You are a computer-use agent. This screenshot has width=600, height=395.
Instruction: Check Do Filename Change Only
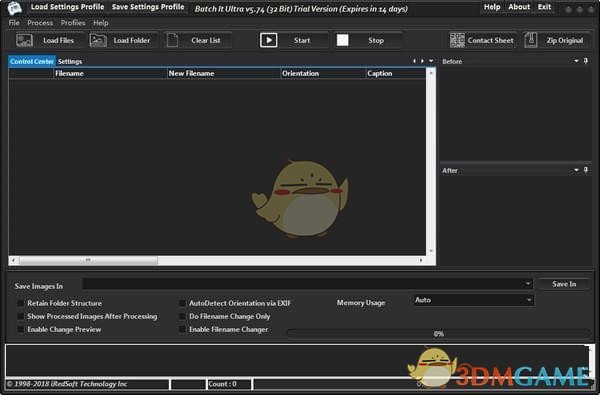click(182, 317)
